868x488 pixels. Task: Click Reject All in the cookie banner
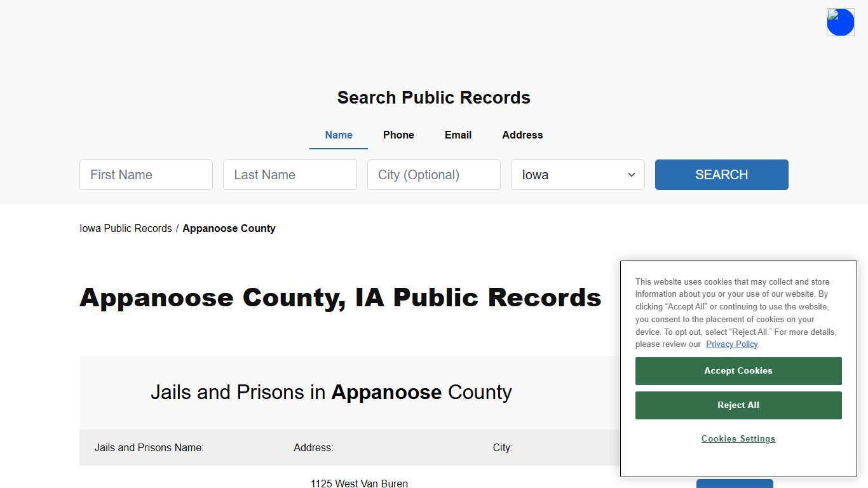[738, 405]
